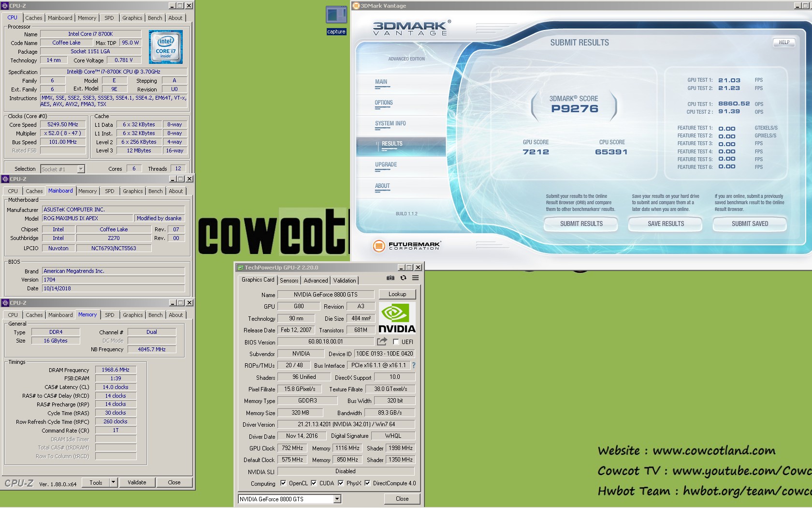
Task: Click the title icon of the Memory CPU-Z window
Action: 5,303
